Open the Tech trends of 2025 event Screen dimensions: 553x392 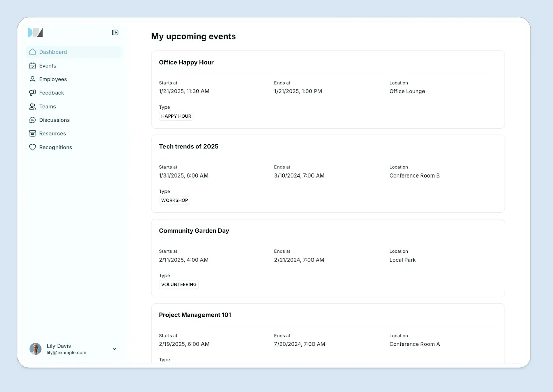(189, 147)
